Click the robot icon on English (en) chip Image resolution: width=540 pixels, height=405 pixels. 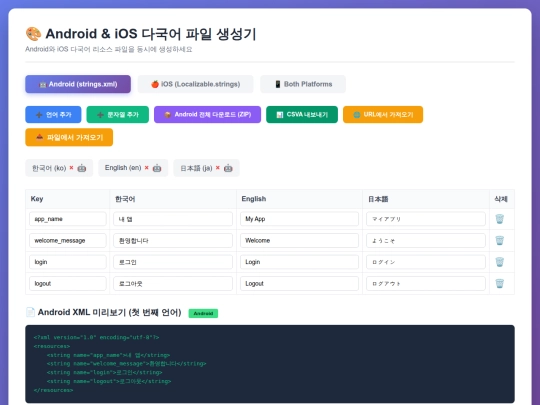tap(157, 168)
